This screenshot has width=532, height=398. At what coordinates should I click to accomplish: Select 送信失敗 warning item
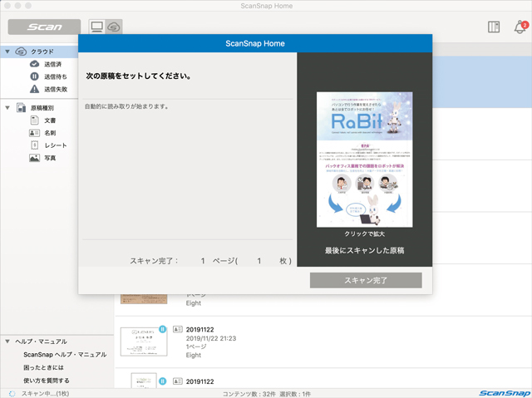pyautogui.click(x=55, y=89)
